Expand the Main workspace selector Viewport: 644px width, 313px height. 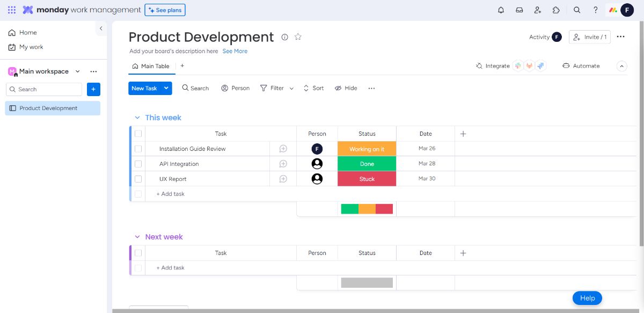[x=77, y=71]
